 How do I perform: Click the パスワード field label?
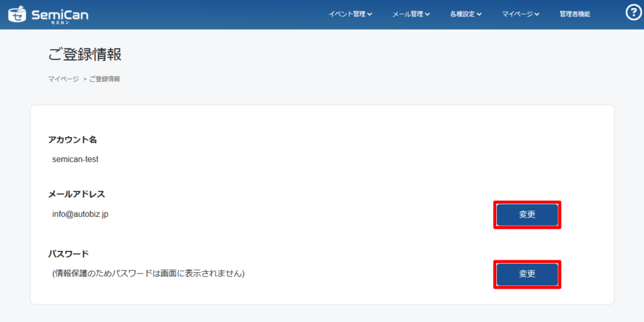(x=69, y=253)
